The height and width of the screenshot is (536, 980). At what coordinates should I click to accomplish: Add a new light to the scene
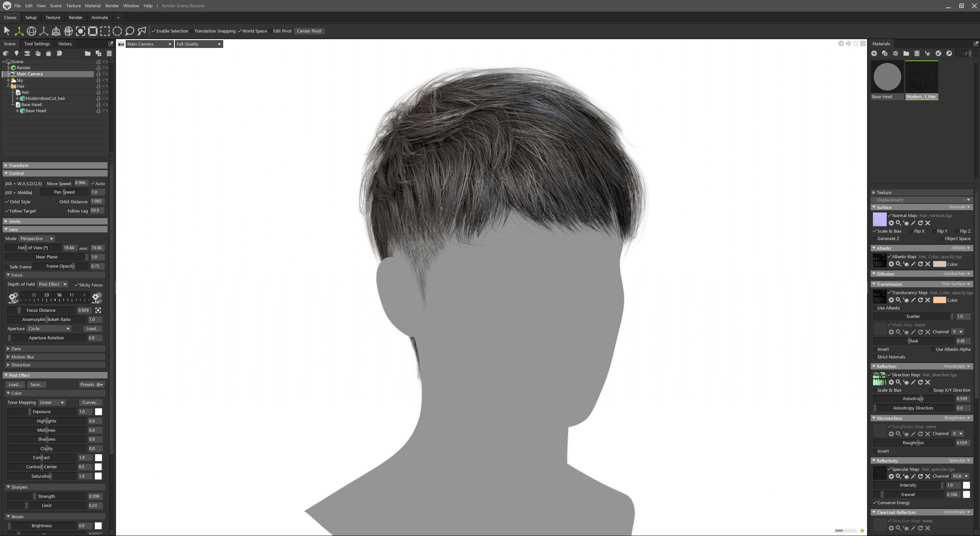16,54
